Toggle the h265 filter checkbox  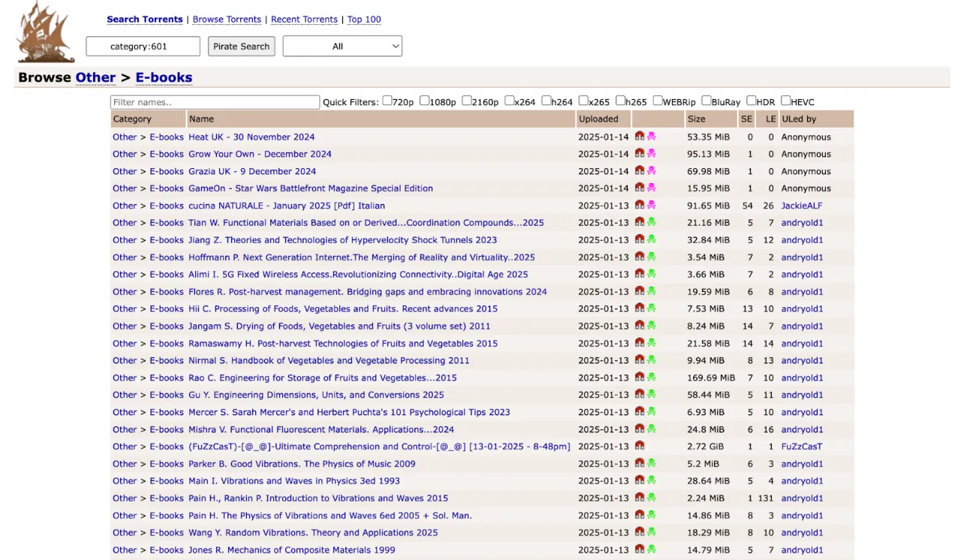pyautogui.click(x=620, y=101)
